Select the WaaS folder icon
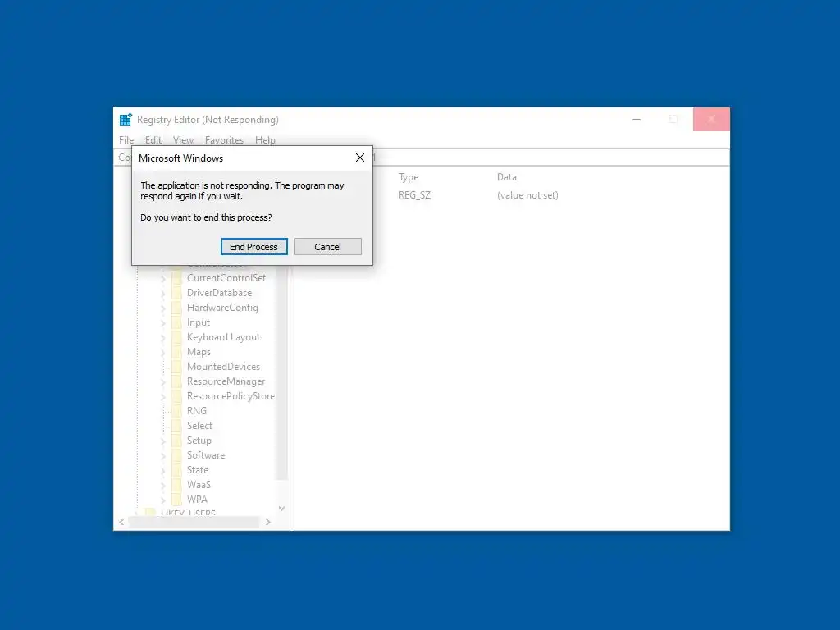This screenshot has width=840, height=630. click(x=176, y=484)
